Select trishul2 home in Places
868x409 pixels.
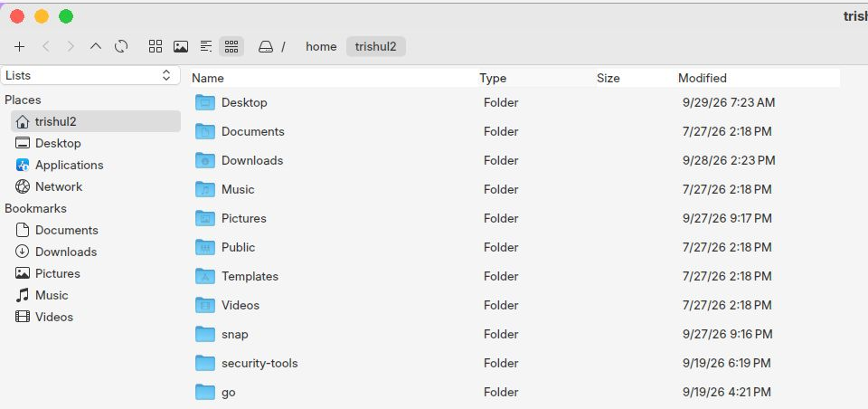(95, 121)
